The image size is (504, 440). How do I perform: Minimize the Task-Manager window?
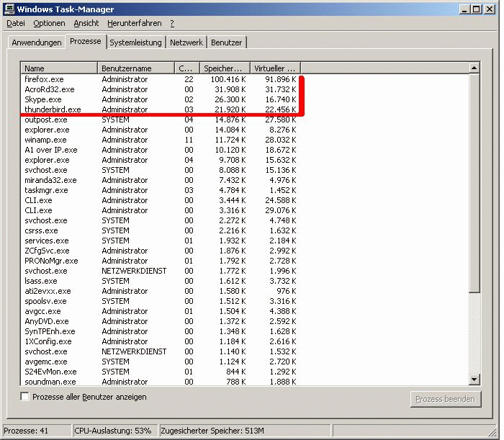[x=465, y=9]
